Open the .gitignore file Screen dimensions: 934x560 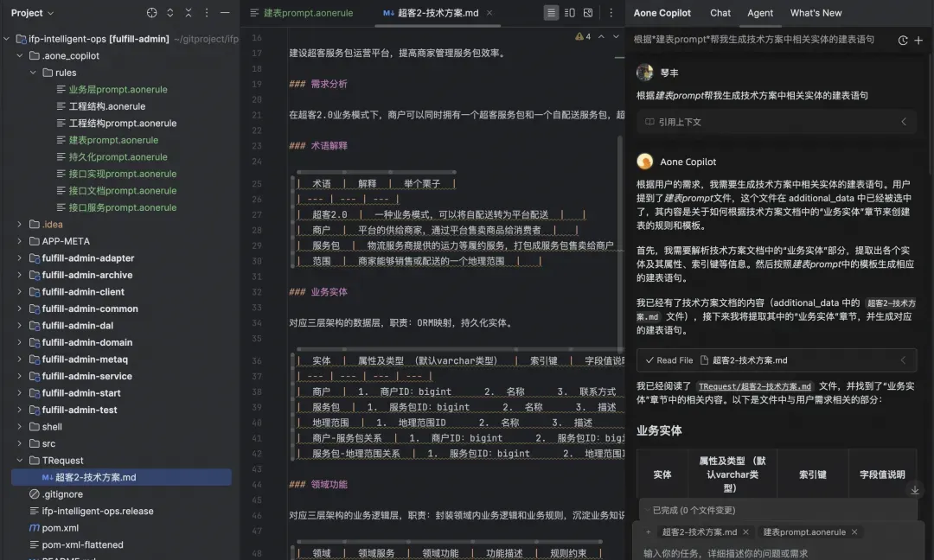62,494
